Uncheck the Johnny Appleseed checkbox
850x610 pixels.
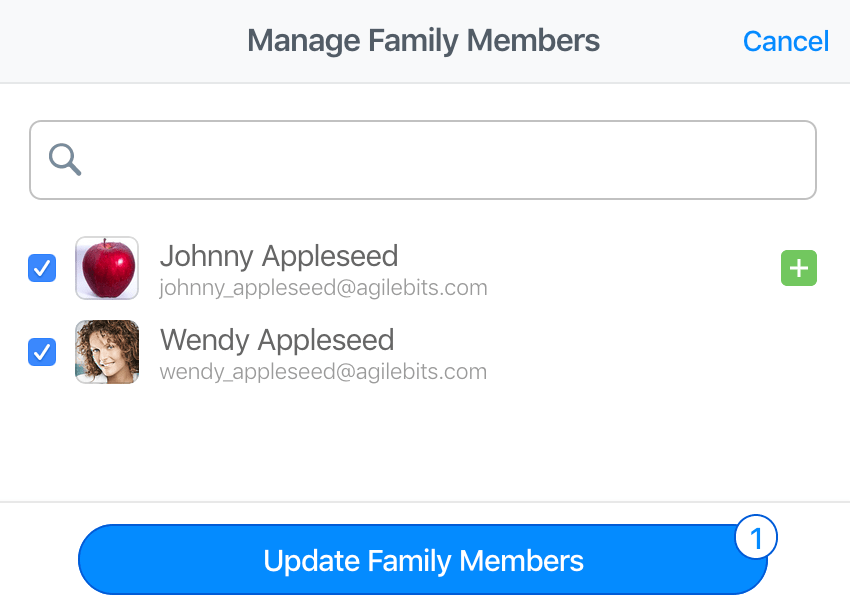click(42, 268)
